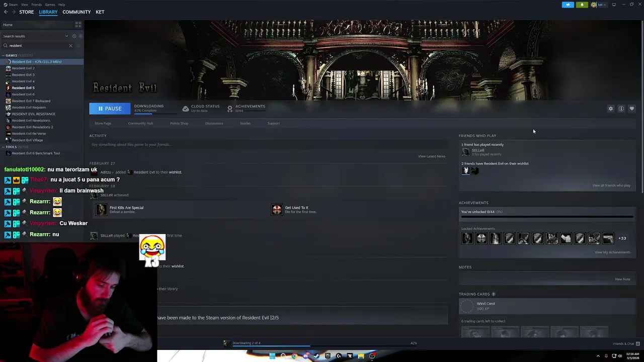Collapse the GAMES category in sidebar
Viewport: 644px width, 362px height.
click(x=4, y=55)
